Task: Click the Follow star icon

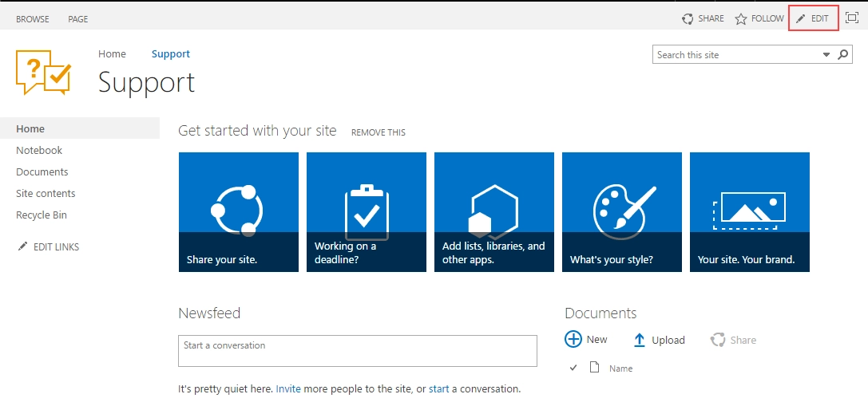Action: [741, 19]
